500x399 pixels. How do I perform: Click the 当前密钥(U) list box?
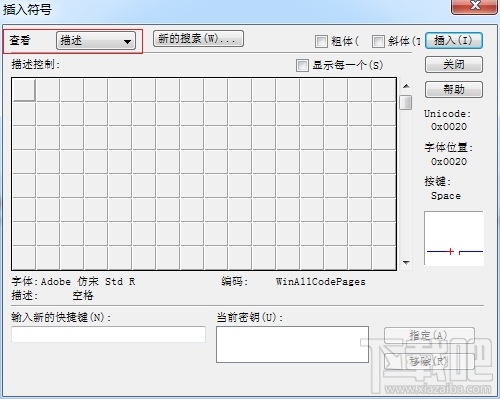[292, 344]
